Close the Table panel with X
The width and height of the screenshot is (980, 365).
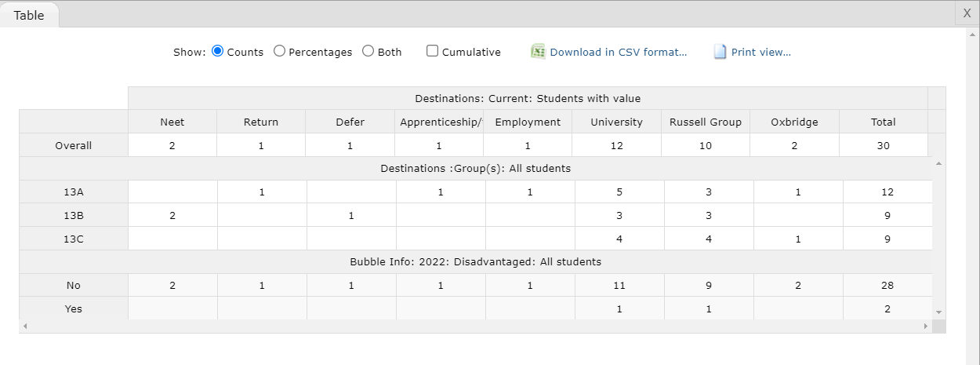(x=967, y=13)
